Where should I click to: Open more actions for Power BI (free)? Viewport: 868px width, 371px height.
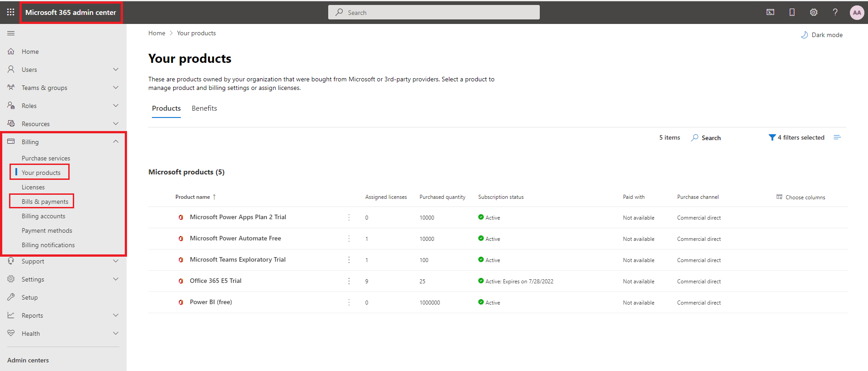tap(349, 302)
